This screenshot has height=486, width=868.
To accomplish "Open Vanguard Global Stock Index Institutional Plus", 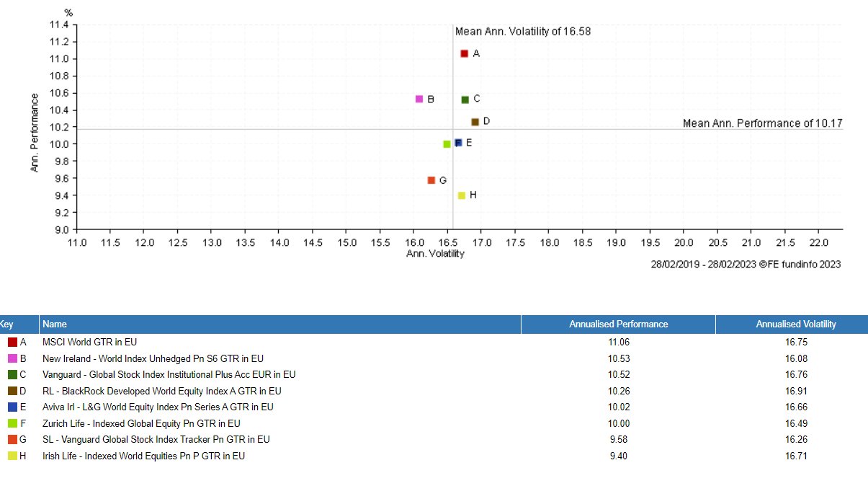I will (169, 375).
